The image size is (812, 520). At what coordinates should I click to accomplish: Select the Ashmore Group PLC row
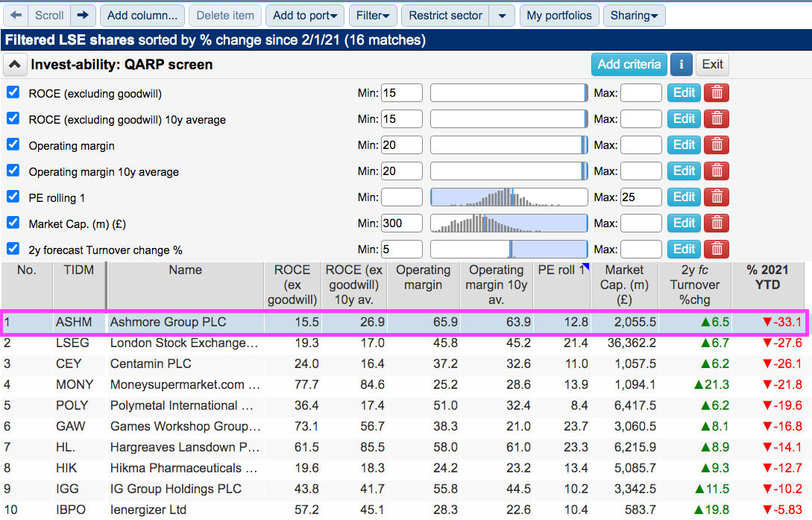click(403, 323)
